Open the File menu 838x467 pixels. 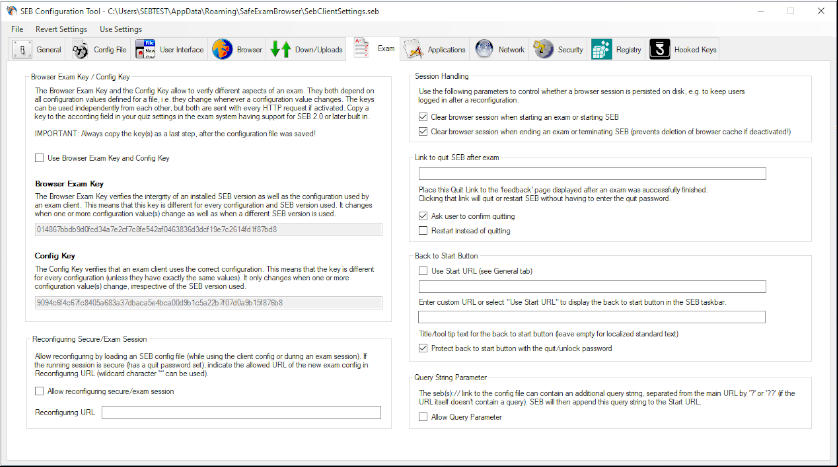tap(17, 29)
